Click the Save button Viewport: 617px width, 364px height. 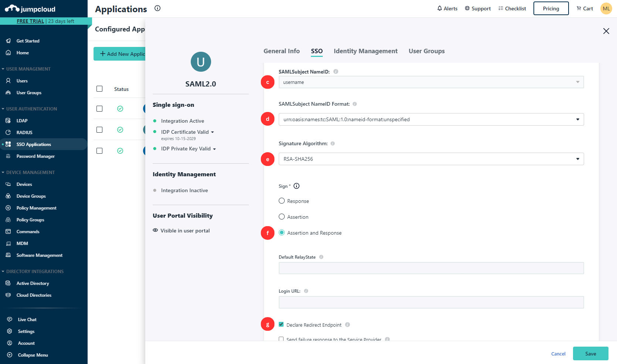[x=590, y=354]
